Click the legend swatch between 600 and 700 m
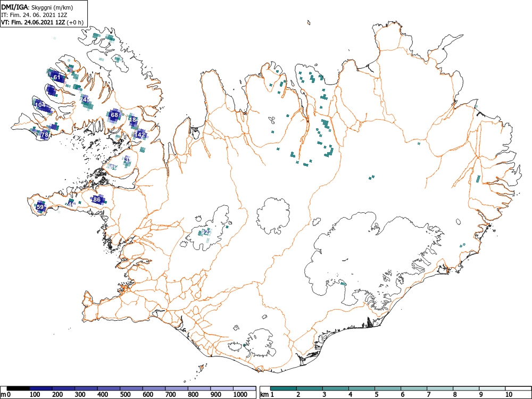The image size is (532, 399). [154, 388]
